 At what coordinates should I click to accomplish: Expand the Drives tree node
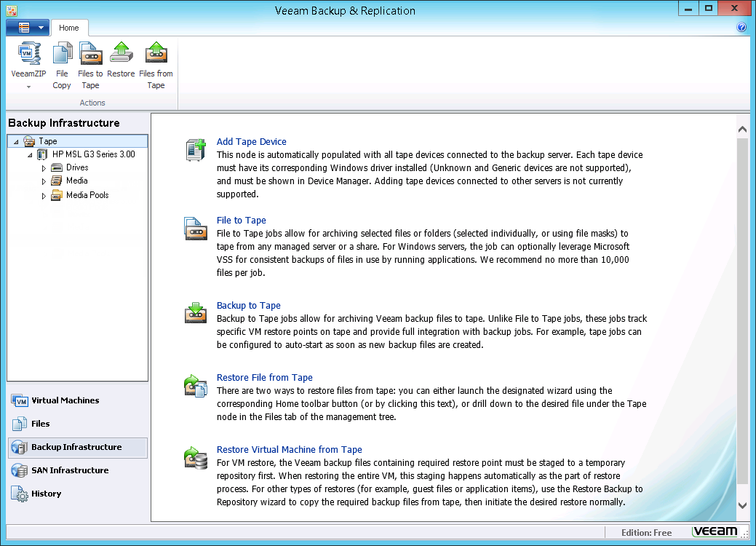pyautogui.click(x=44, y=168)
